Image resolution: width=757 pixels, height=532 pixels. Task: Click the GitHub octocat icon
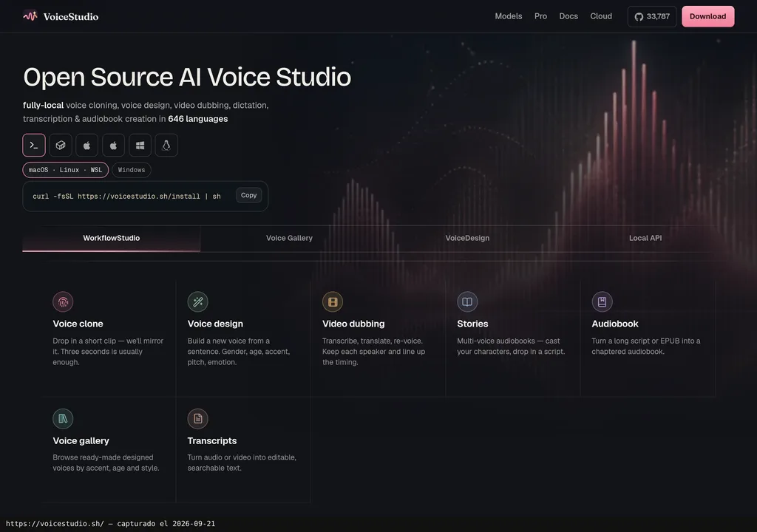click(639, 16)
